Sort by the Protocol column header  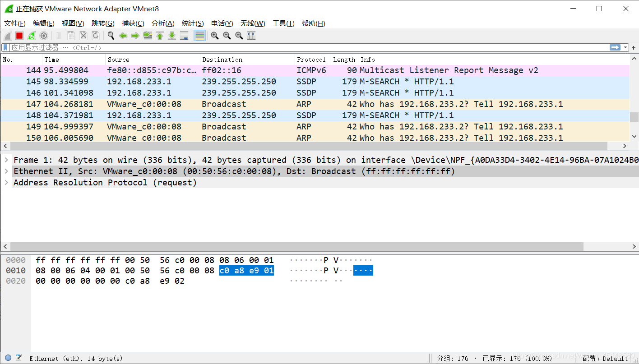[313, 60]
